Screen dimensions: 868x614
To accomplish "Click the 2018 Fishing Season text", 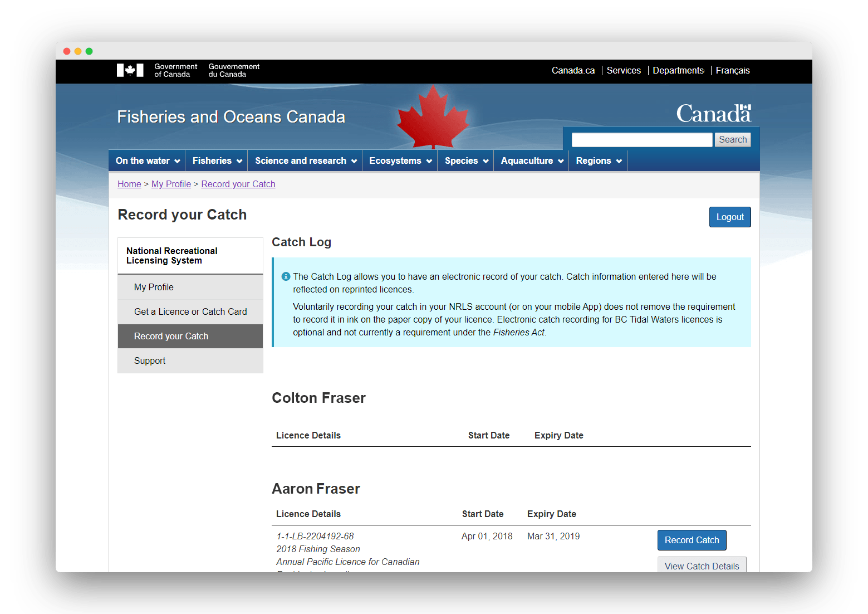I will (318, 549).
